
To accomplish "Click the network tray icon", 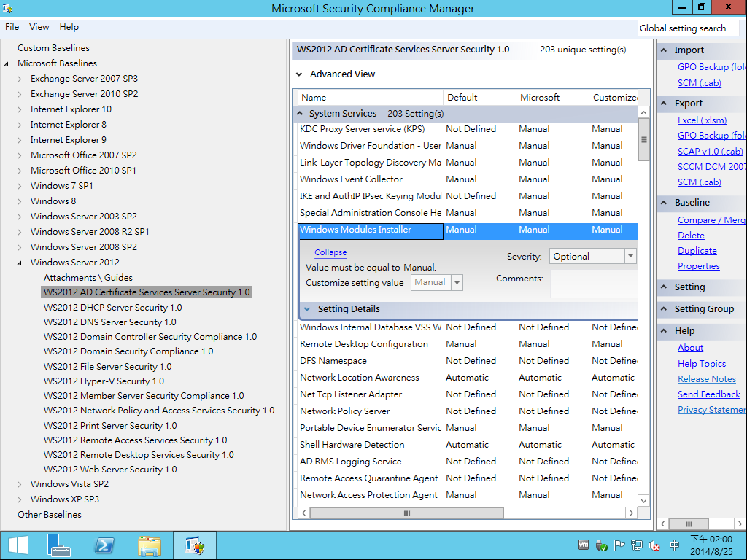I will click(636, 545).
